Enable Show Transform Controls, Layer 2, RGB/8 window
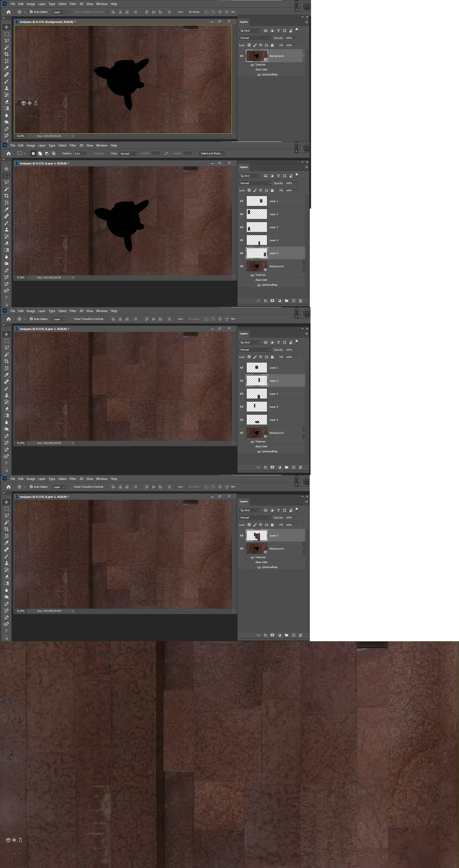 click(72, 319)
